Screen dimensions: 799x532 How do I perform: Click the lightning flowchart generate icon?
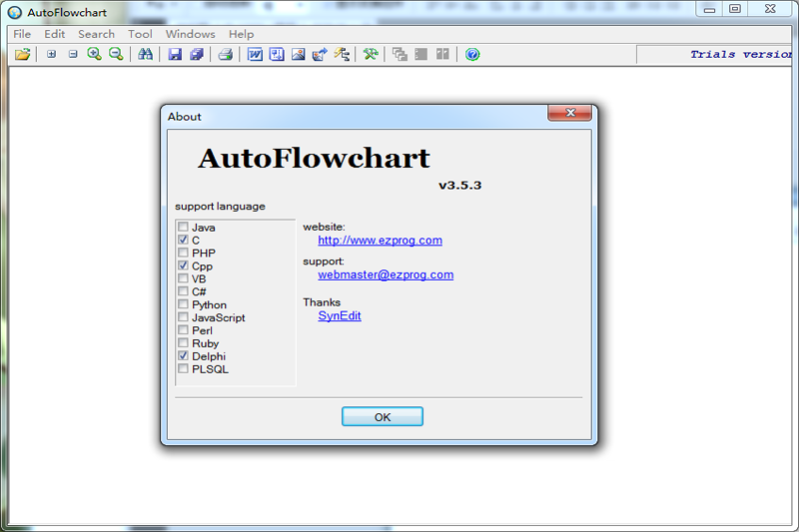(x=342, y=54)
